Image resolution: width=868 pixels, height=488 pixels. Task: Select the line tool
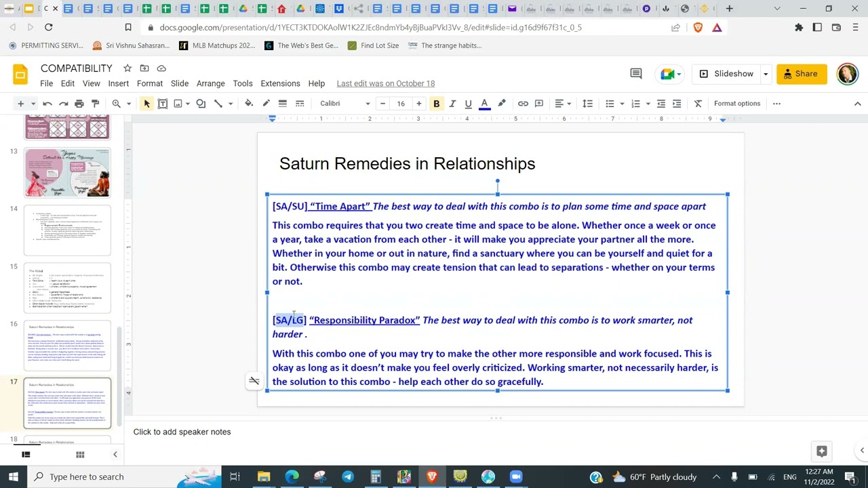[x=218, y=104]
